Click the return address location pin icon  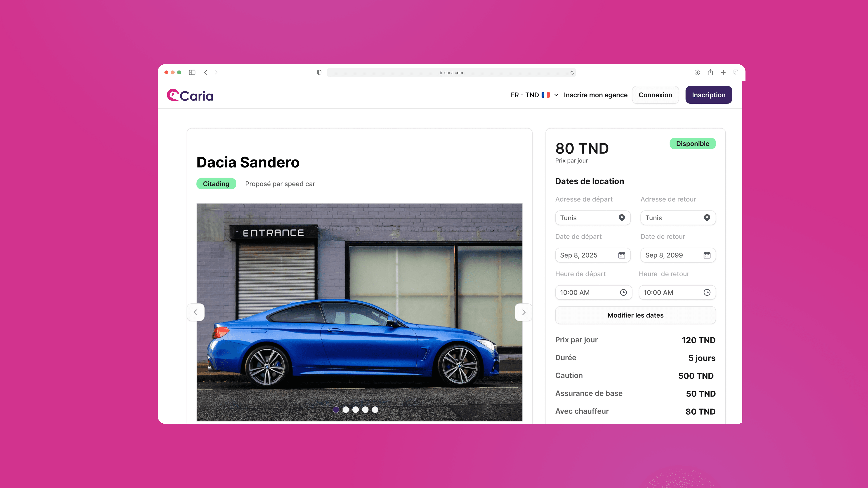(707, 218)
